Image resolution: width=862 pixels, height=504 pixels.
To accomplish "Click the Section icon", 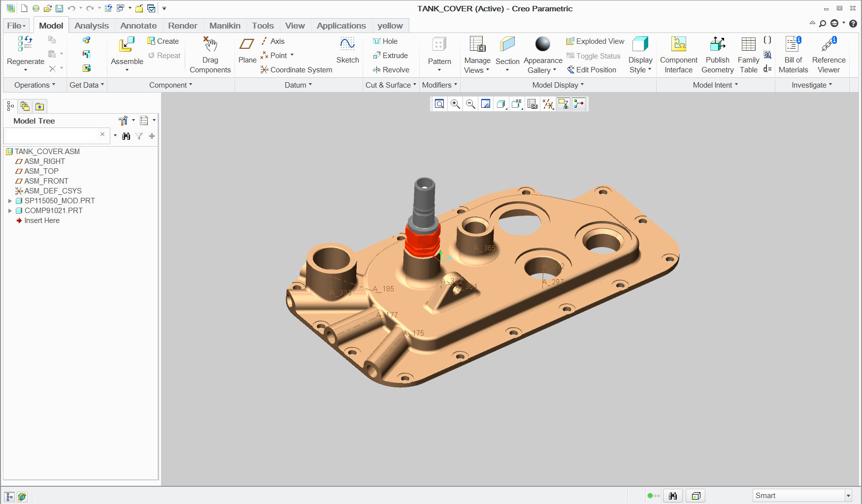I will tap(507, 44).
